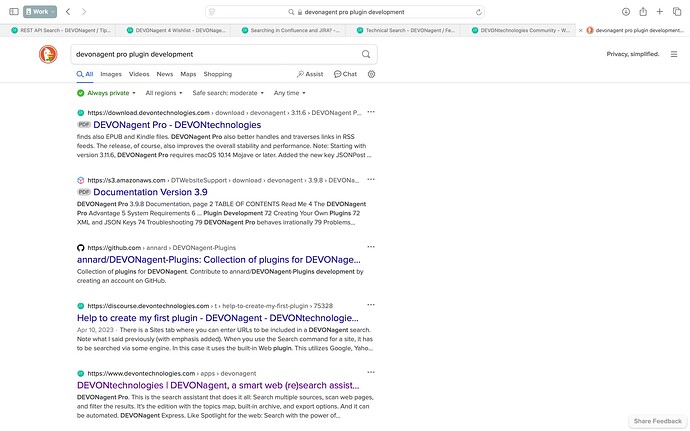Go forward with the forward arrow

point(84,11)
